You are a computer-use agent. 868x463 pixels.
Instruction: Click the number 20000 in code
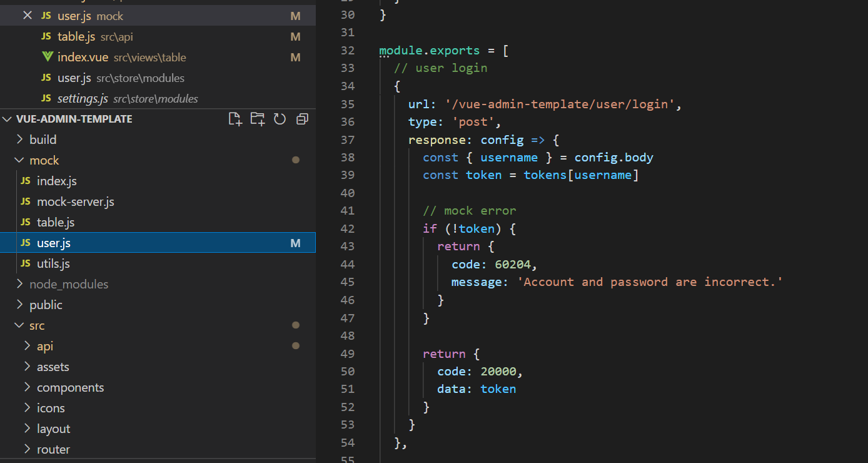tap(498, 372)
